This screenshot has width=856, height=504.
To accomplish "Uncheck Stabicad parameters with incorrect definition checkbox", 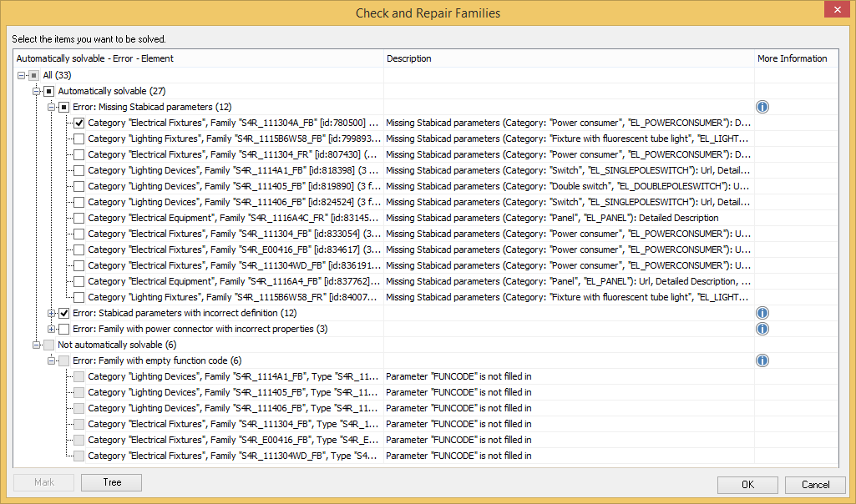I will 63,313.
